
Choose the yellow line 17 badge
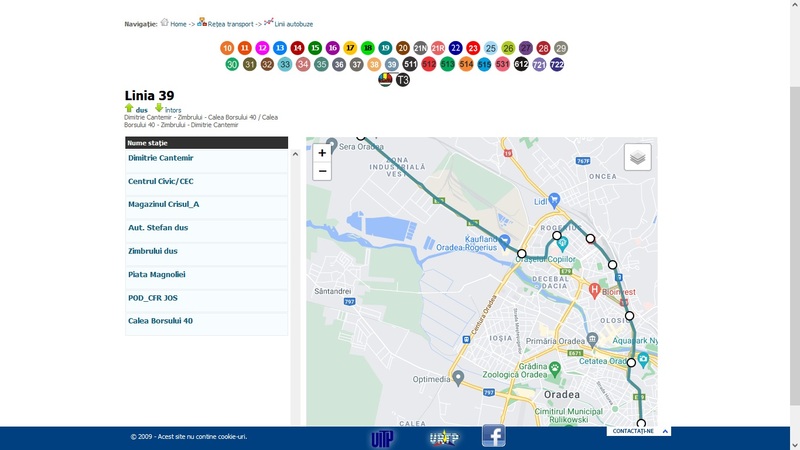[350, 48]
